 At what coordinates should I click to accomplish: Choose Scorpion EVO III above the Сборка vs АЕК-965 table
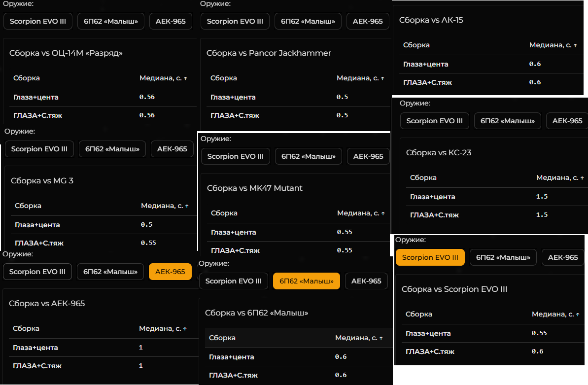pyautogui.click(x=37, y=272)
